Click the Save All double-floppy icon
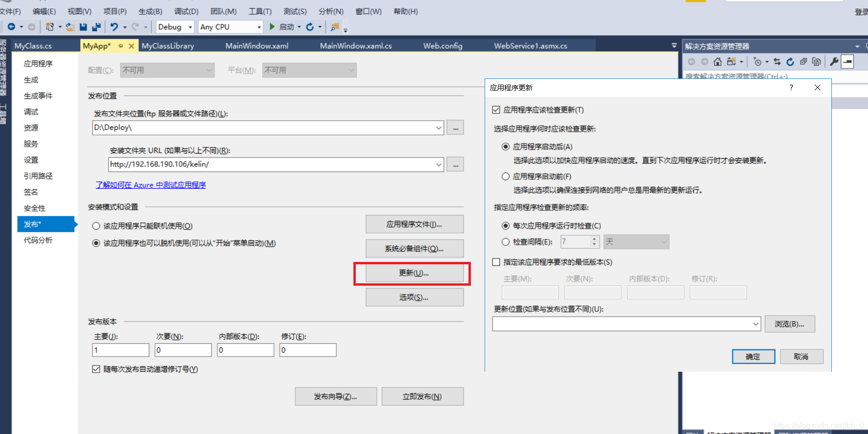The height and width of the screenshot is (434, 868). coord(96,27)
